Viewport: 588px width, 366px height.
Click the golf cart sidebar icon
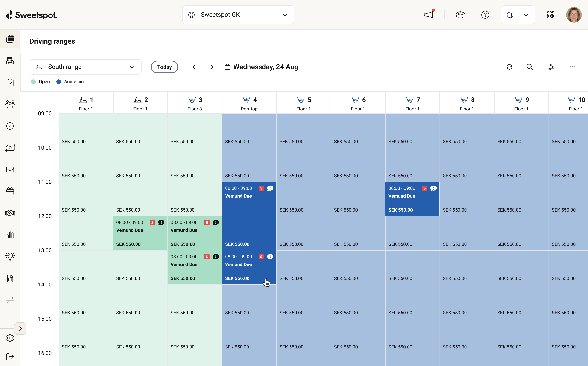tap(10, 61)
